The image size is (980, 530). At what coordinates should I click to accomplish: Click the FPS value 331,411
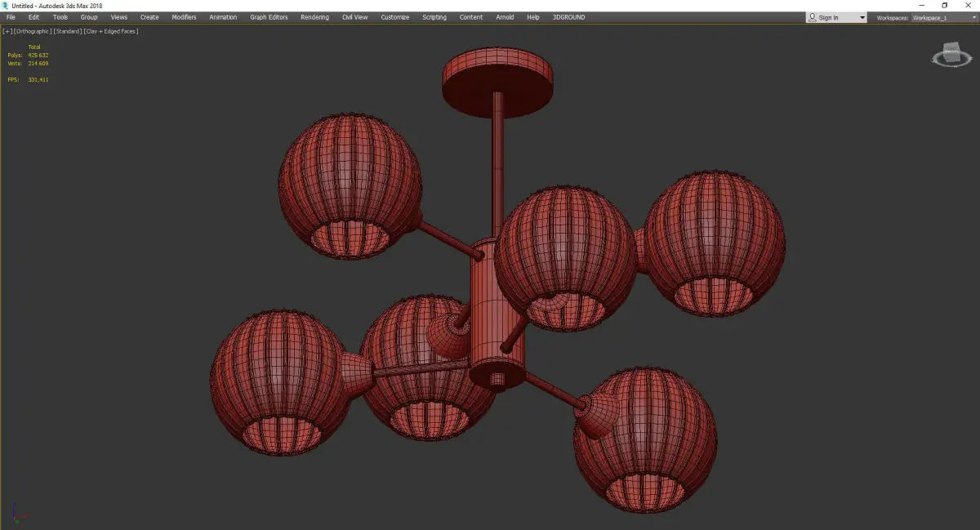coord(38,80)
